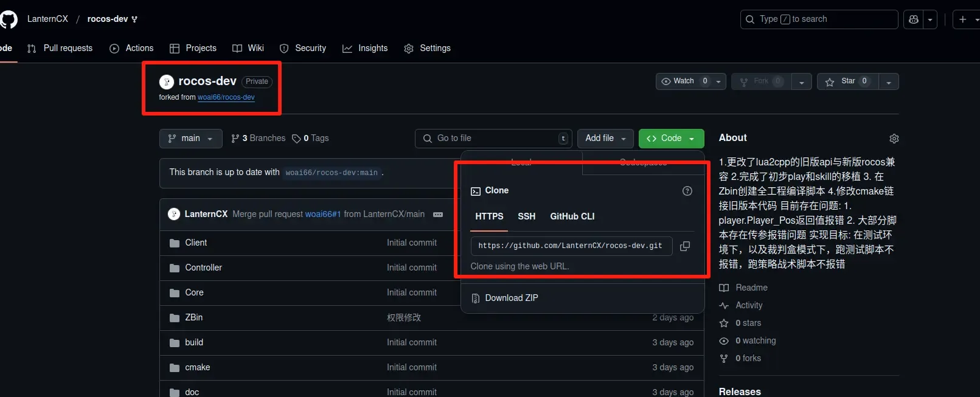Image resolution: width=980 pixels, height=397 pixels.
Task: Open the Add file dropdown
Action: [x=605, y=138]
